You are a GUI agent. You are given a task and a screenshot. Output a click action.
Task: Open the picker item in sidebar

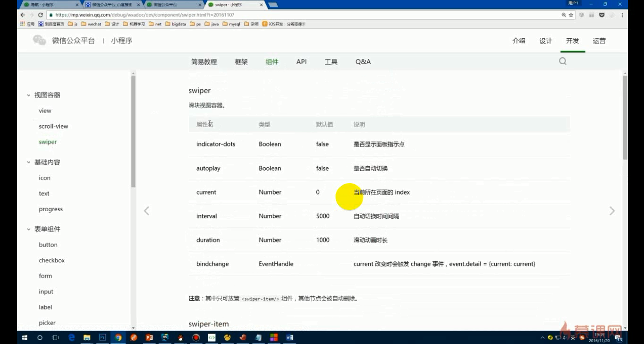(47, 323)
